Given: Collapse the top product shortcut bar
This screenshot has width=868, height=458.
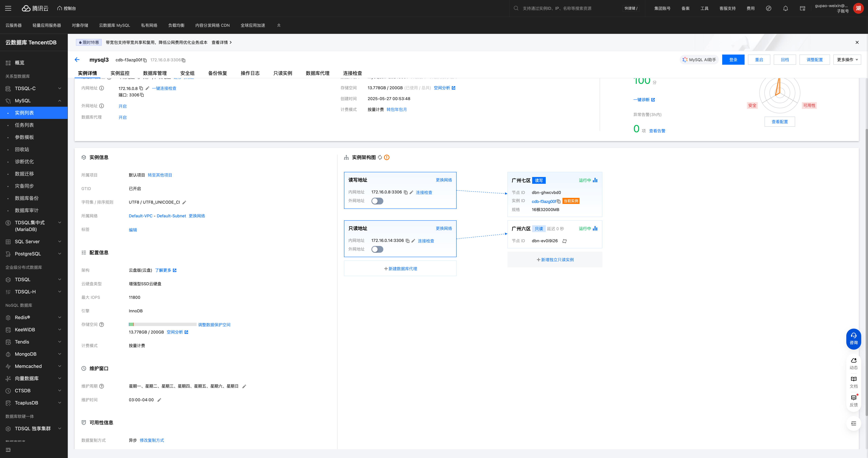Looking at the screenshot, I should 279,25.
